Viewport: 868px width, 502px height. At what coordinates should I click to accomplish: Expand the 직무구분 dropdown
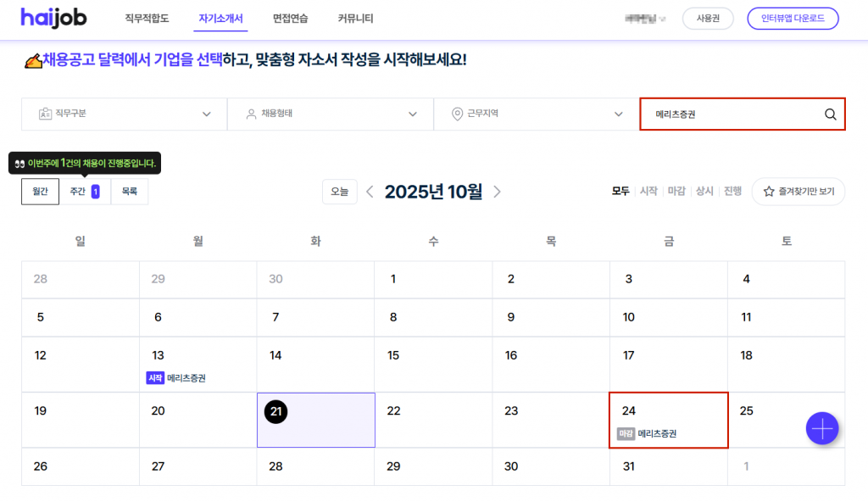coord(124,114)
